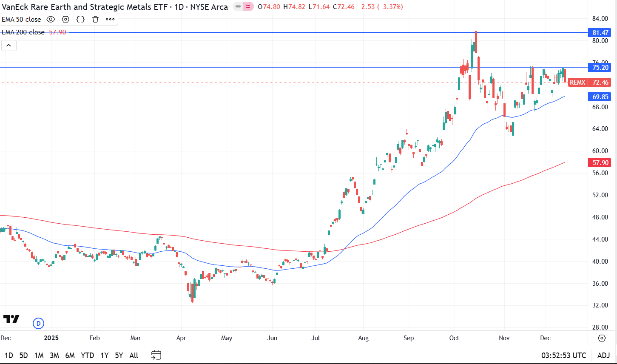
Task: Open EMA 50 more options ellipsis
Action: (x=110, y=19)
